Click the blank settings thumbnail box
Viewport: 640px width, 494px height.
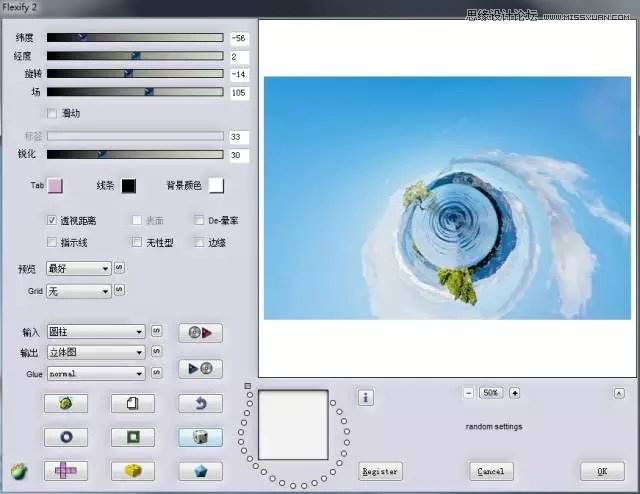293,425
